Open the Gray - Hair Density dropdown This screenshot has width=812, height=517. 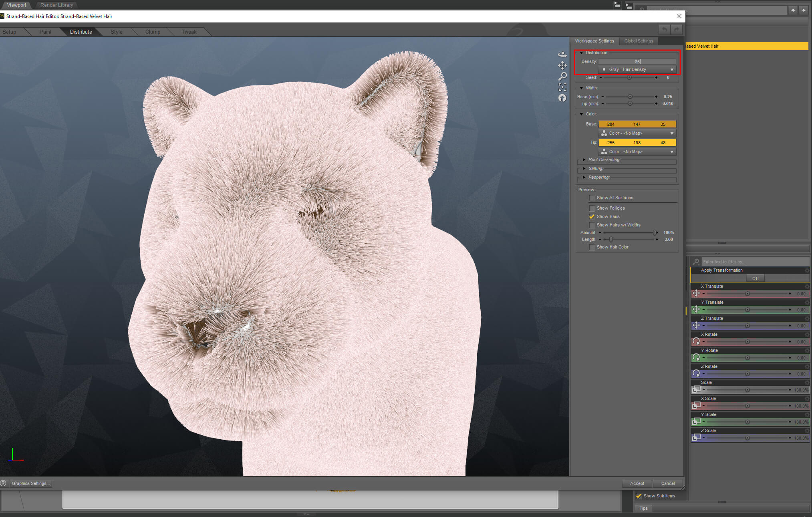point(637,70)
